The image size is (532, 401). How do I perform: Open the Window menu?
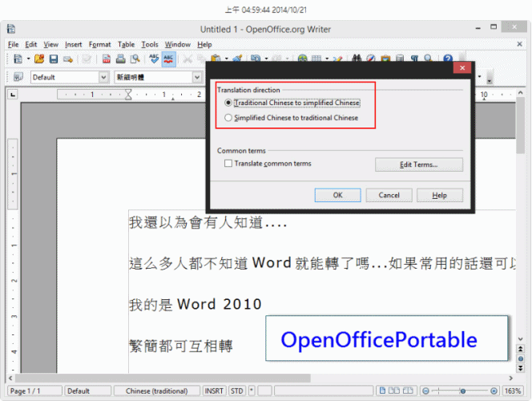pos(177,44)
